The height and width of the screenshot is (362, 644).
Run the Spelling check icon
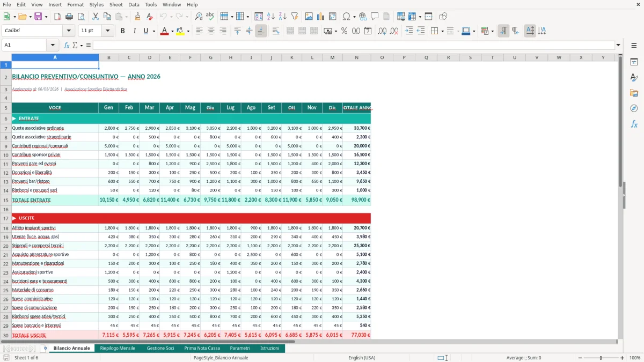coord(210,17)
